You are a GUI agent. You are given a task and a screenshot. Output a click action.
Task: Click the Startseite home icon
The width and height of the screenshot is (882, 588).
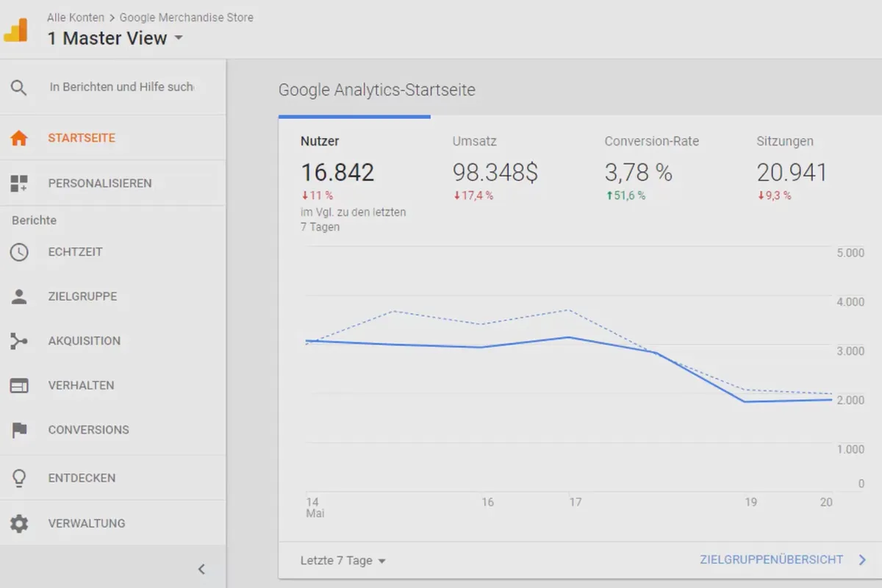tap(19, 138)
